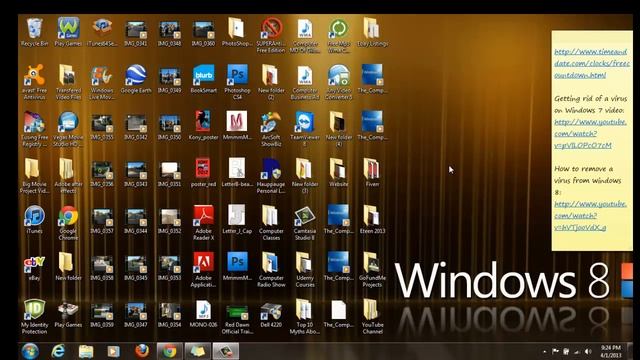Open Hauppauge Personal shortcut
This screenshot has width=640, height=360.
271,176
